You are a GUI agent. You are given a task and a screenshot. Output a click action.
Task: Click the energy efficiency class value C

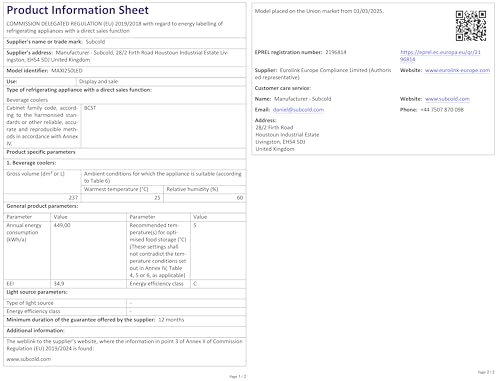point(195,284)
